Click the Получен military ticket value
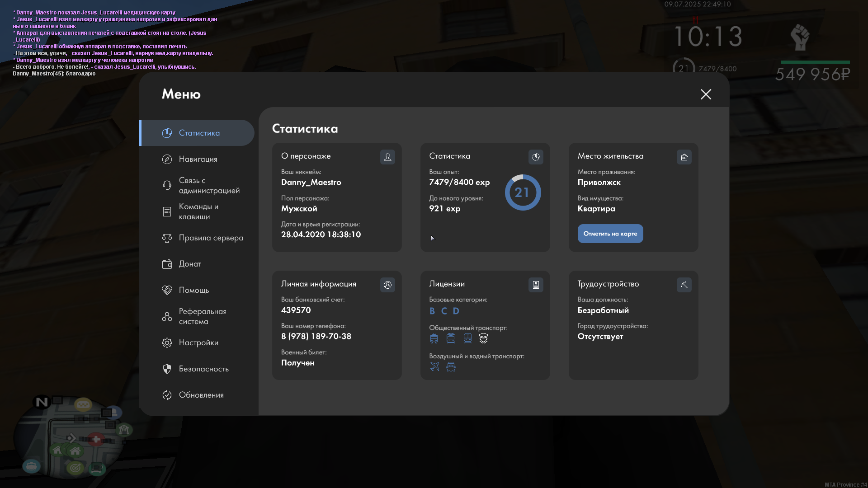Screen dimensions: 868x488 (x=297, y=363)
